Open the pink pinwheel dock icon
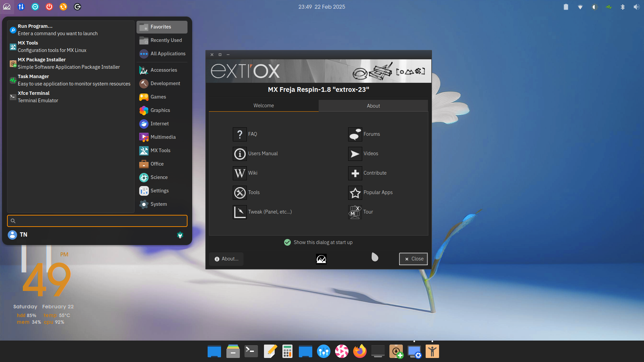Screen dimensions: 644x362 [341, 351]
